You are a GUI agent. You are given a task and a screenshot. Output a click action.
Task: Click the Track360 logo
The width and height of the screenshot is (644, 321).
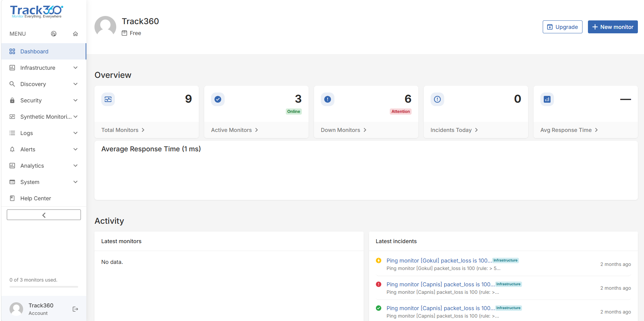pos(37,12)
